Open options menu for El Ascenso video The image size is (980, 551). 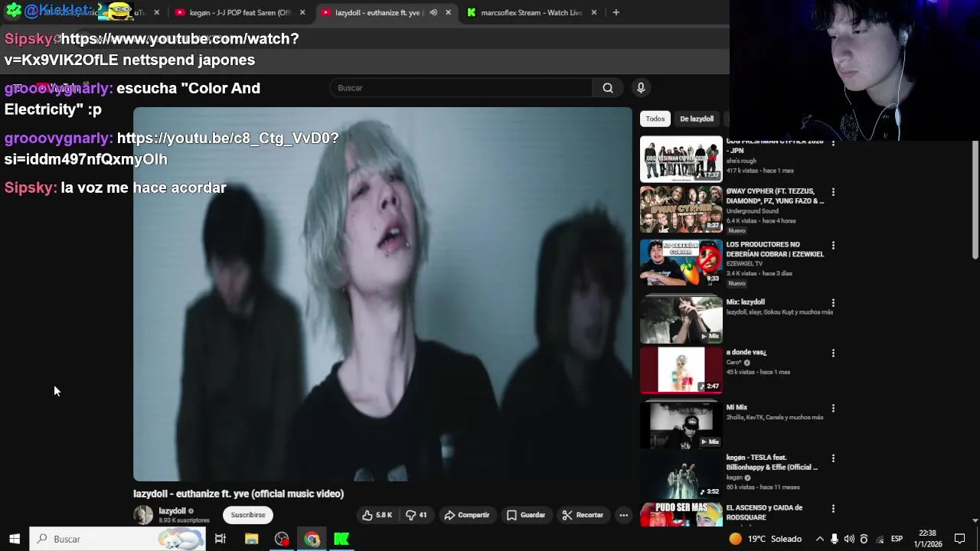tap(833, 509)
